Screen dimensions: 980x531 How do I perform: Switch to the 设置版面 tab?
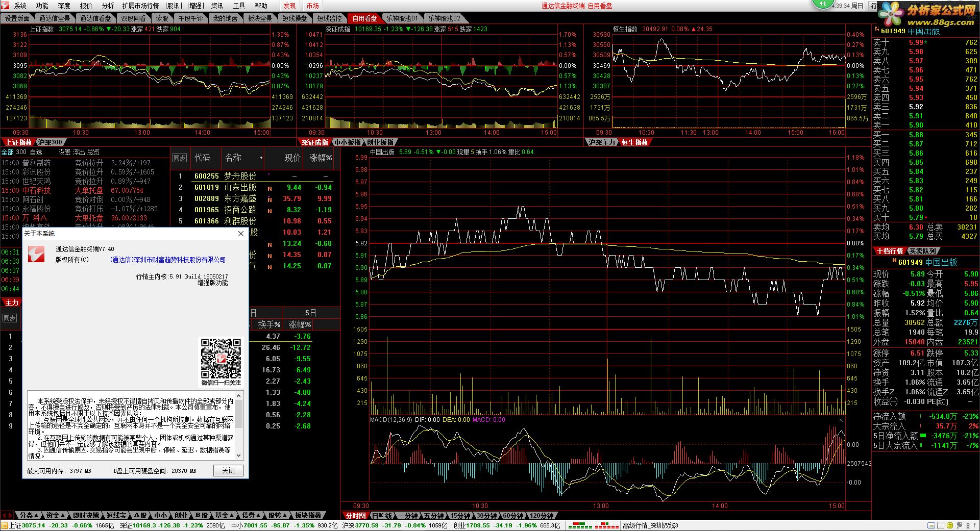pos(17,18)
